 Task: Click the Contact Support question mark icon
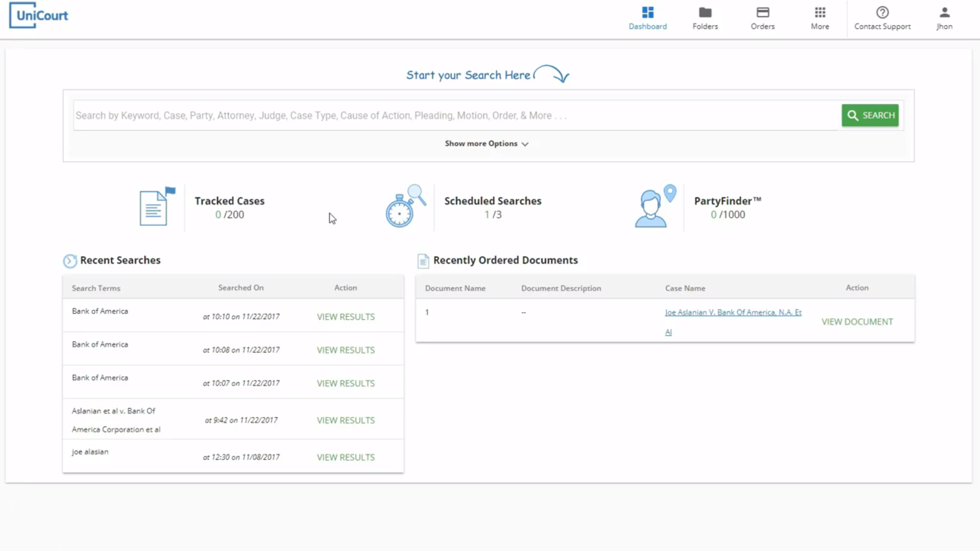[x=883, y=12]
